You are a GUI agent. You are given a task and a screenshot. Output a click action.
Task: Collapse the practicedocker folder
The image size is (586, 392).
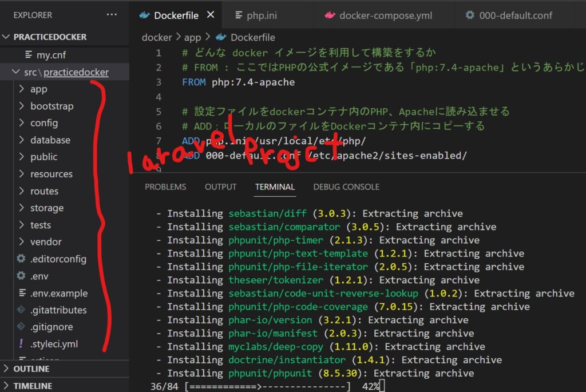point(15,72)
